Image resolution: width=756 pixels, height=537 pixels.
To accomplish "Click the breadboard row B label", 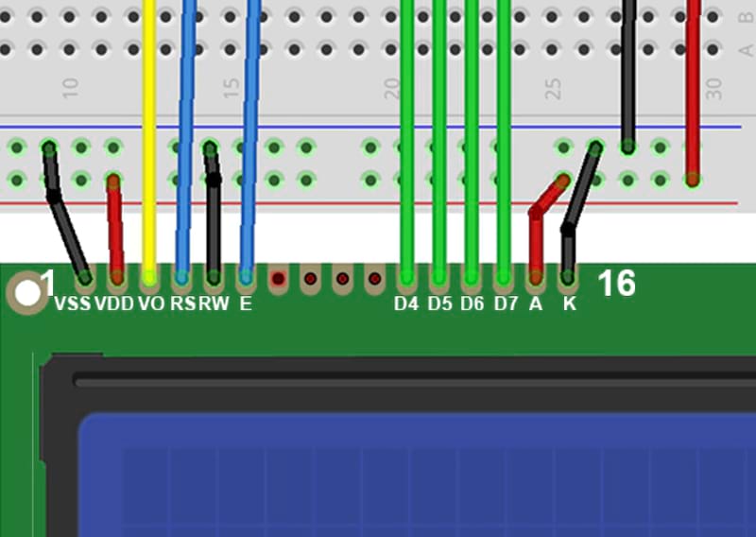I will coord(746,17).
